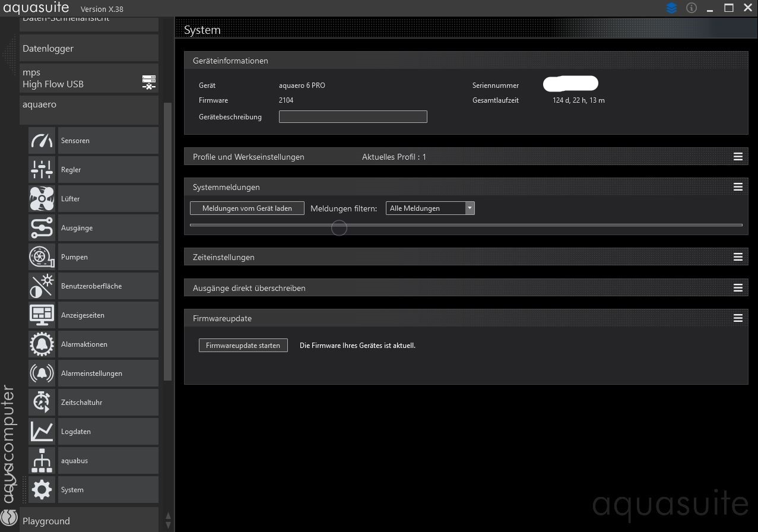
Task: Expand the Zeiteinstellungen section menu
Action: tap(738, 257)
